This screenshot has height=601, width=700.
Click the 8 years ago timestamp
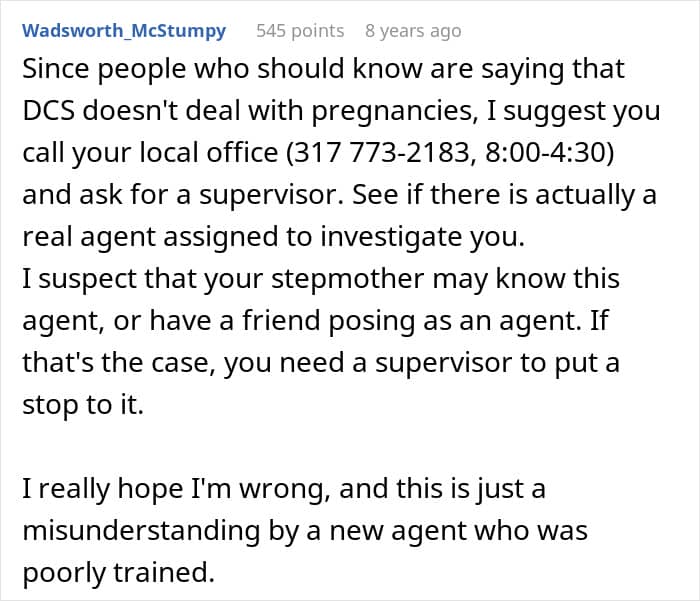(x=413, y=31)
